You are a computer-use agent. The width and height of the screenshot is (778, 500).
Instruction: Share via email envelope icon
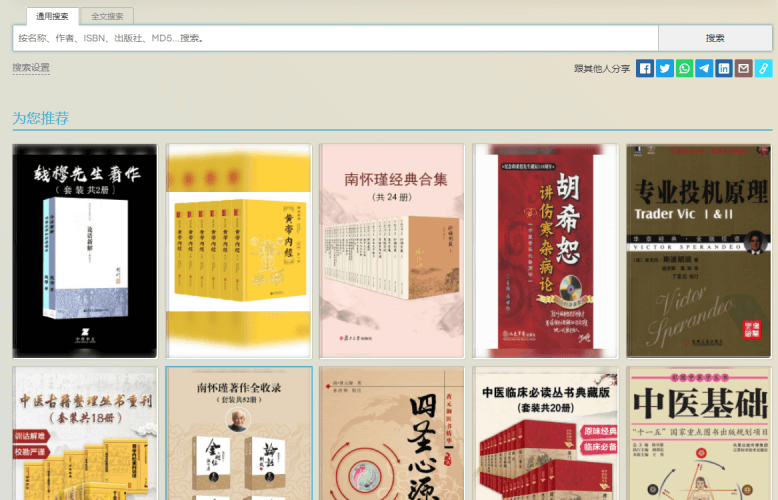pyautogui.click(x=744, y=68)
